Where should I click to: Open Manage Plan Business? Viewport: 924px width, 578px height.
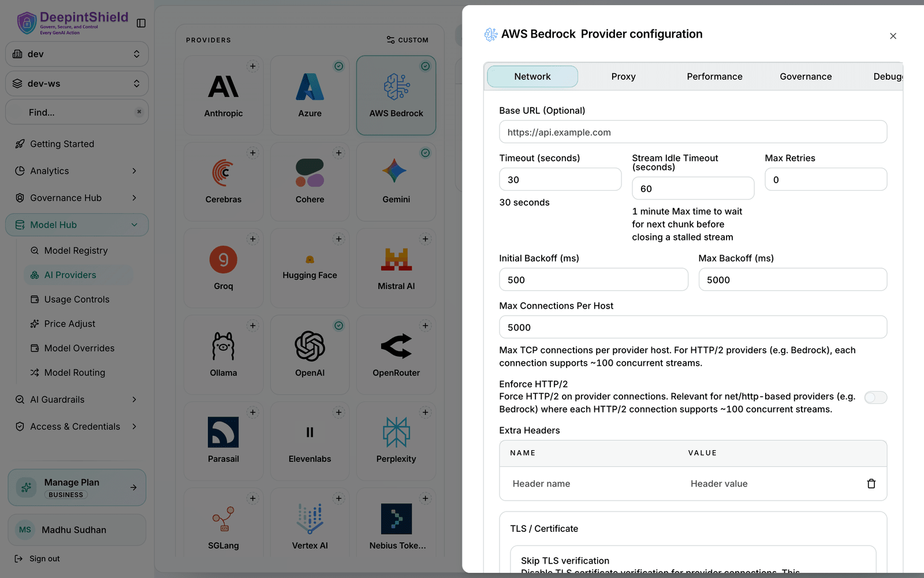(77, 487)
